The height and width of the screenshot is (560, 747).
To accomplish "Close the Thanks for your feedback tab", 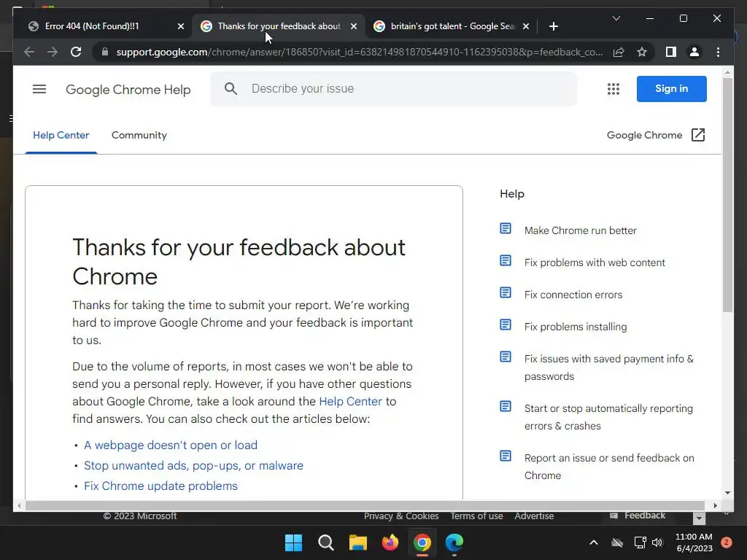I will tap(354, 26).
